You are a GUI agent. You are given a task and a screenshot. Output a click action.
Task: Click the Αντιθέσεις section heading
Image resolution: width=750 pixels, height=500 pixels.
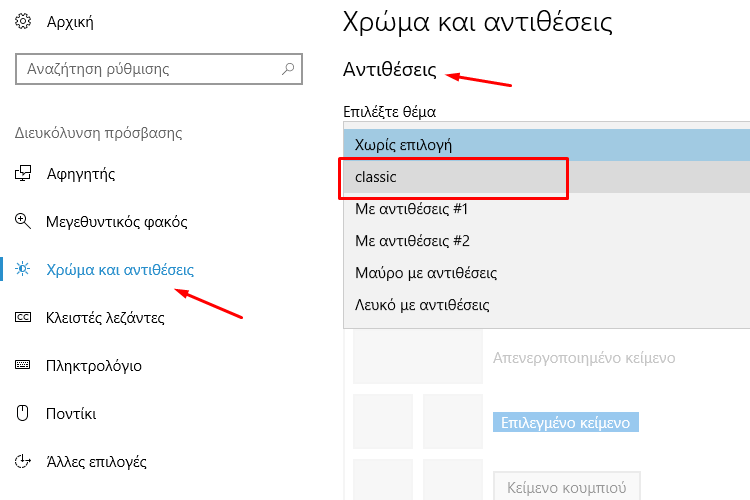click(x=390, y=70)
